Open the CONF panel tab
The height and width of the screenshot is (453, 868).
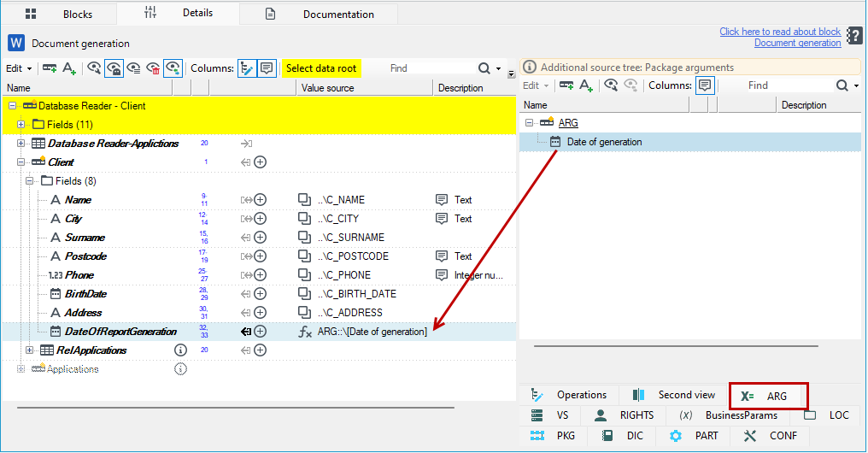pyautogui.click(x=770, y=435)
